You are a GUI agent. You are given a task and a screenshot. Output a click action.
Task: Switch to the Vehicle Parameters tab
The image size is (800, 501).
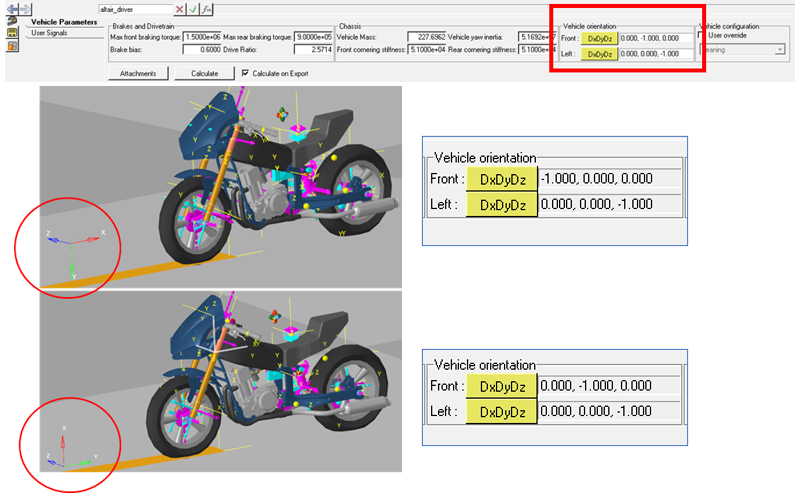[x=64, y=21]
